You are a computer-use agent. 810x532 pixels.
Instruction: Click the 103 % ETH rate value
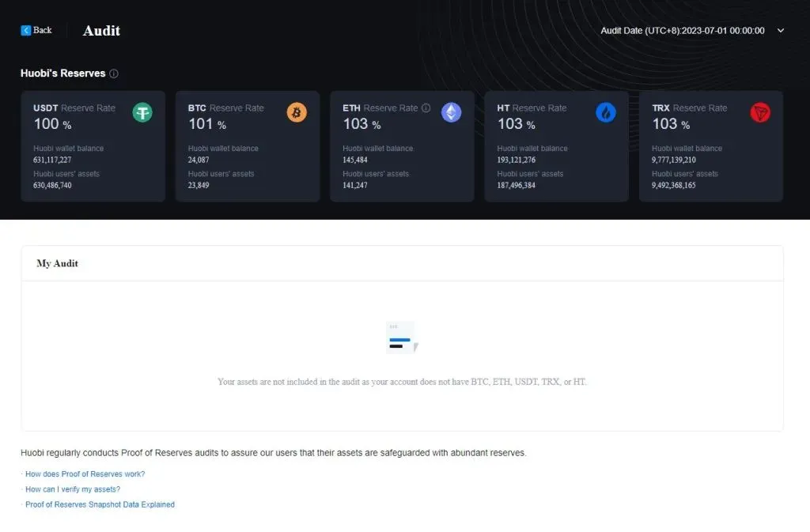coord(361,124)
